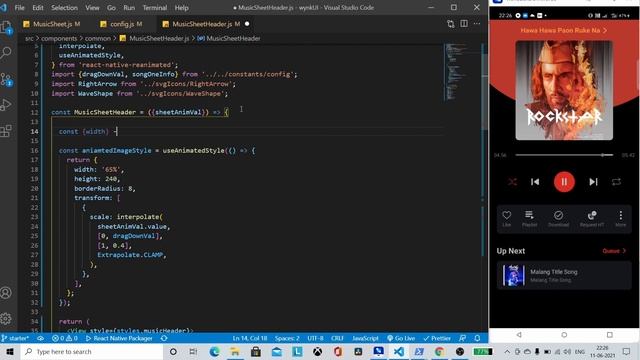Image resolution: width=640 pixels, height=360 pixels.
Task: Click React Native Packager in status bar
Action: [x=119, y=338]
